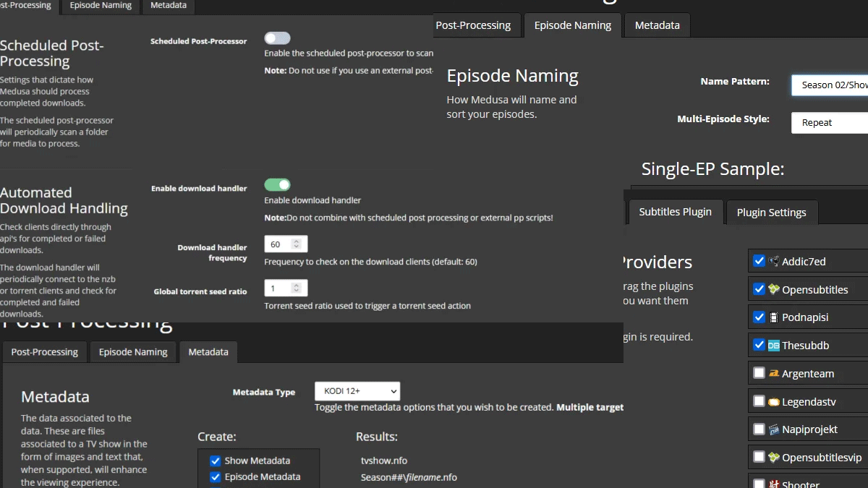Click the Opensubtitlesvip provider icon
This screenshot has height=488, width=868.
pos(774,457)
